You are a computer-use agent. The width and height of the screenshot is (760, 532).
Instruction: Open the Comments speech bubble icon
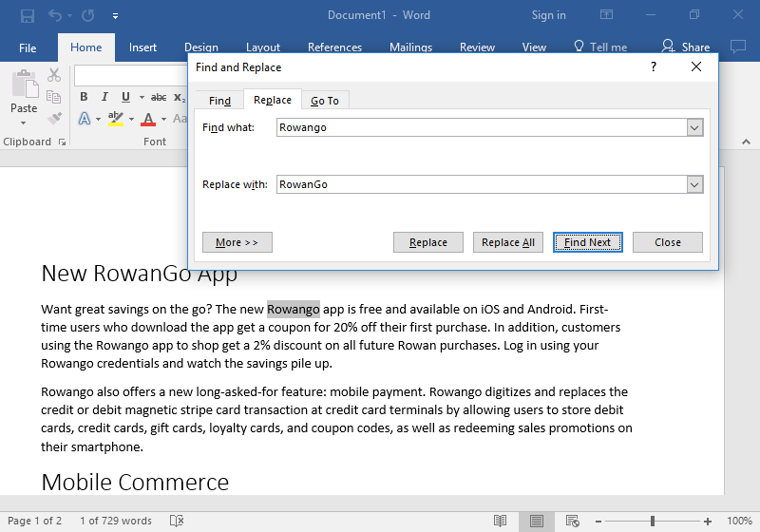[737, 47]
